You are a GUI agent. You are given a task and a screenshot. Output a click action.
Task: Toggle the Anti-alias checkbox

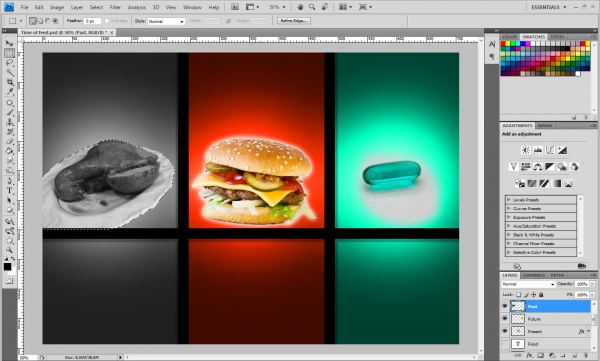(107, 21)
